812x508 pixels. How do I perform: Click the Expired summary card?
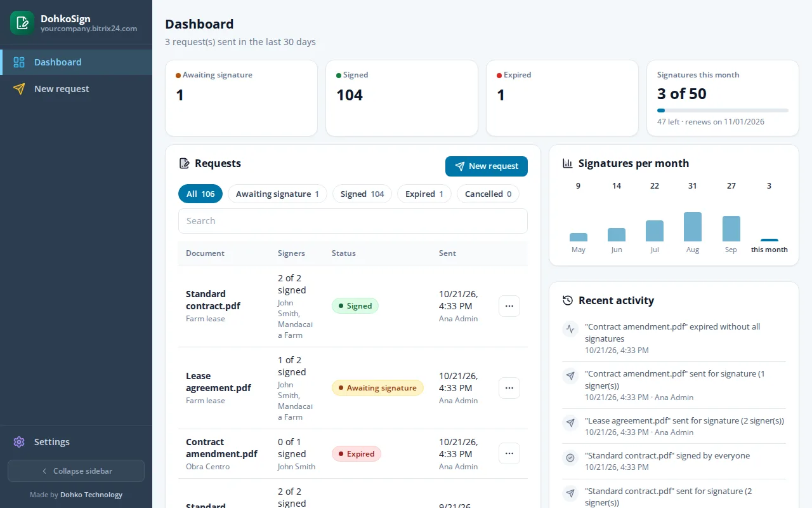click(562, 98)
